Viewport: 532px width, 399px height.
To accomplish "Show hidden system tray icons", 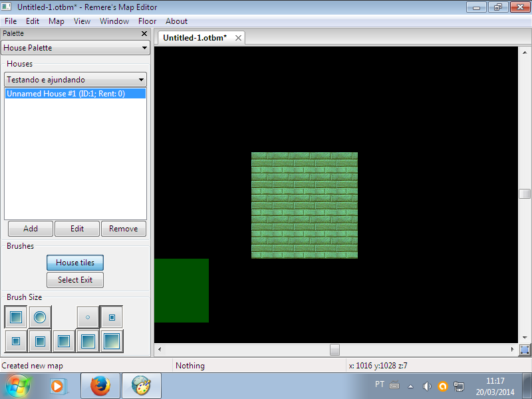I will pyautogui.click(x=410, y=386).
